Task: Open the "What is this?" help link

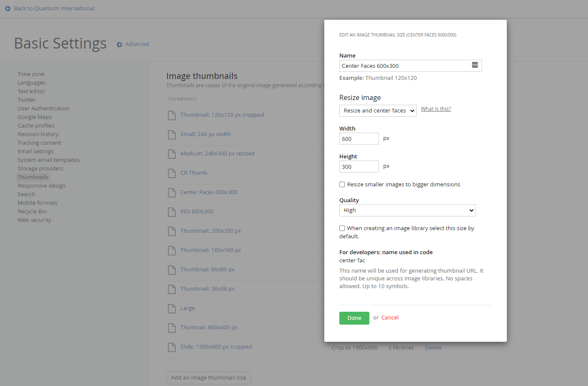Action: pyautogui.click(x=436, y=109)
